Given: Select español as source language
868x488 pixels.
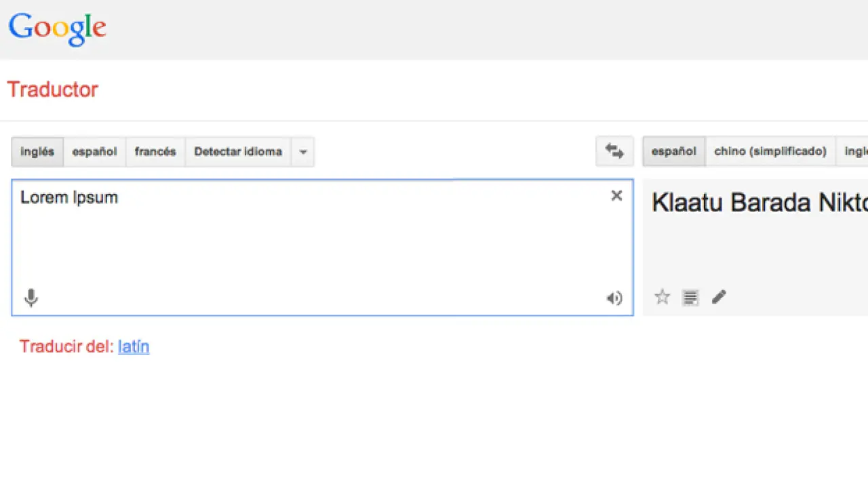Looking at the screenshot, I should pyautogui.click(x=94, y=152).
